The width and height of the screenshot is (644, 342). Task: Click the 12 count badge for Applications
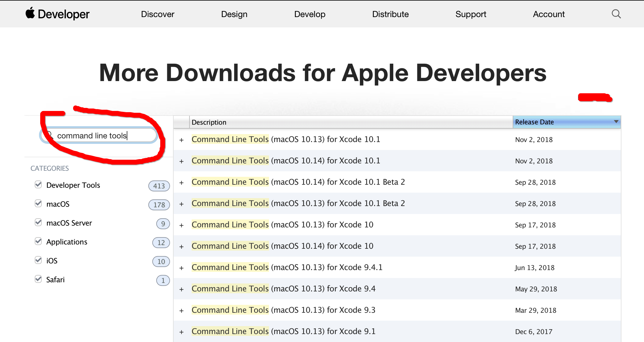(161, 242)
